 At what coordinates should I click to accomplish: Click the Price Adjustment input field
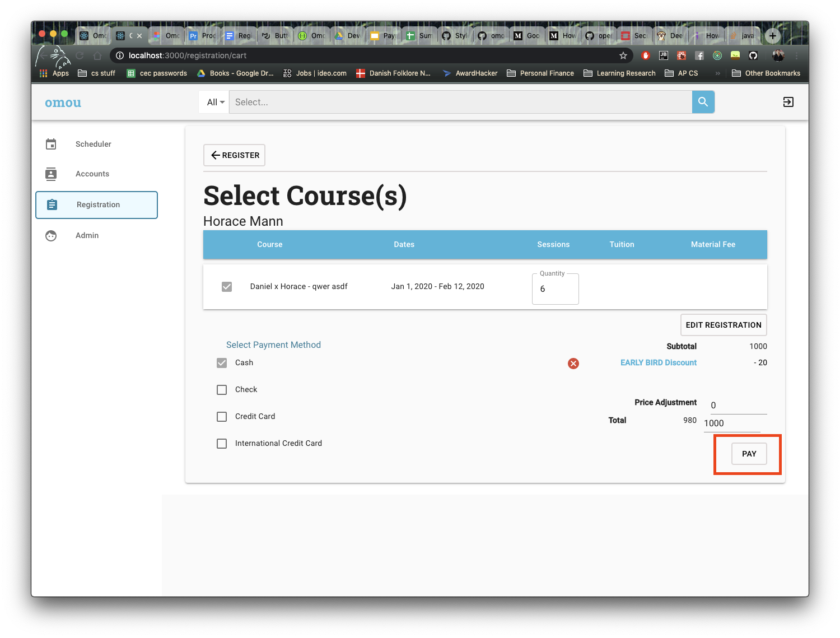[x=738, y=405]
